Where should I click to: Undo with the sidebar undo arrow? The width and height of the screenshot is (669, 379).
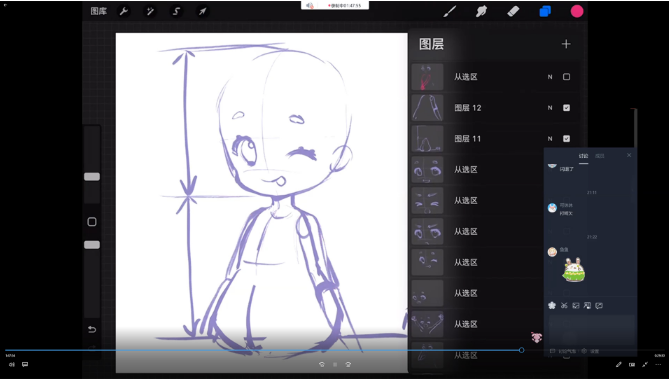coord(92,329)
